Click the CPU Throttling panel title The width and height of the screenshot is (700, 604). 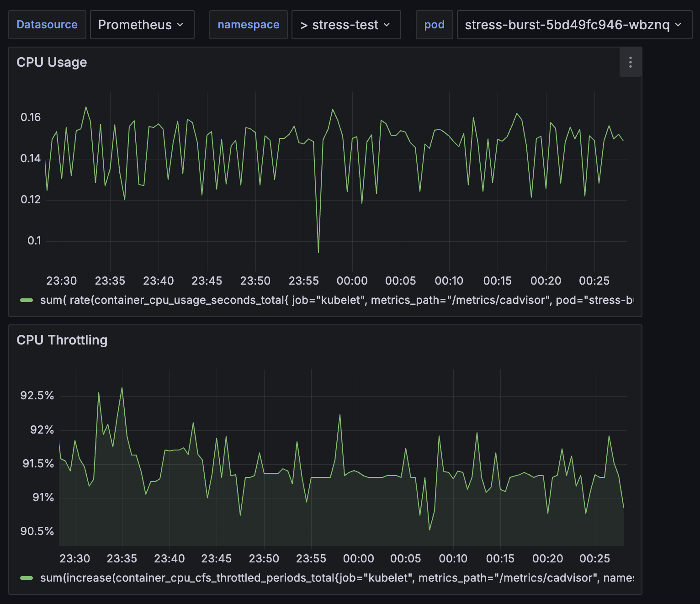point(62,340)
